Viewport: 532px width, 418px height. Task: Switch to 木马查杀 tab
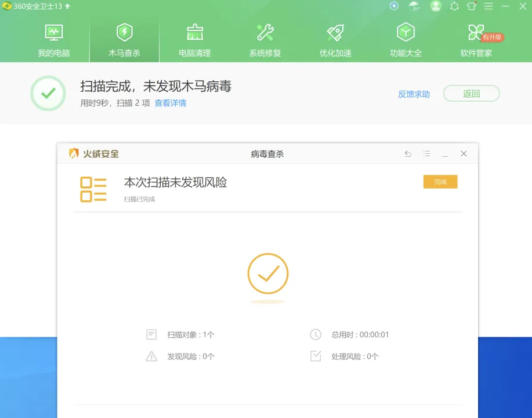tap(124, 40)
